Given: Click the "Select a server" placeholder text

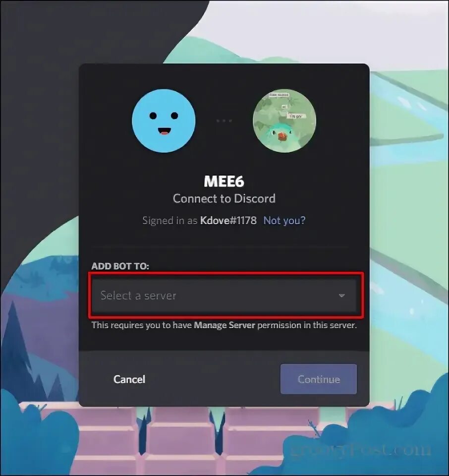Looking at the screenshot, I should (138, 296).
